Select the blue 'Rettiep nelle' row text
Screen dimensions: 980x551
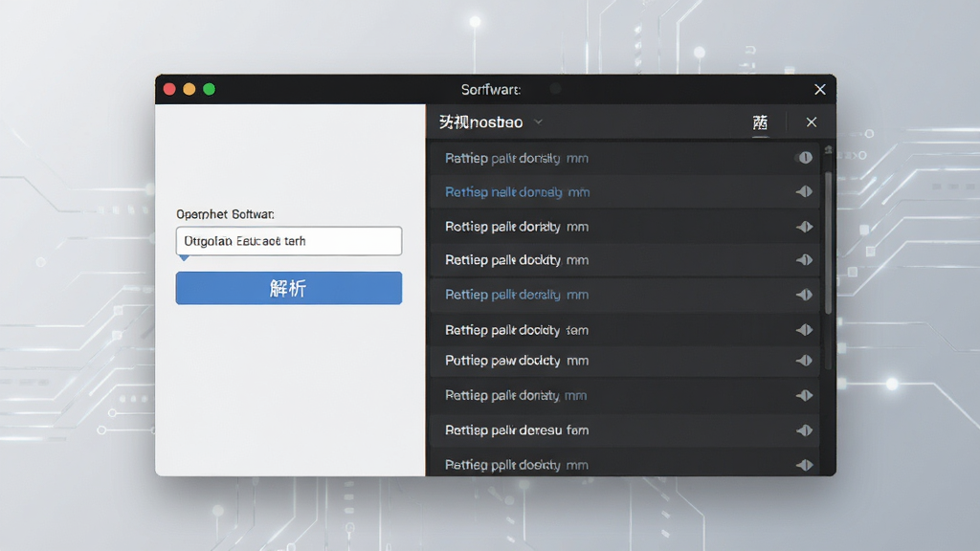point(518,192)
